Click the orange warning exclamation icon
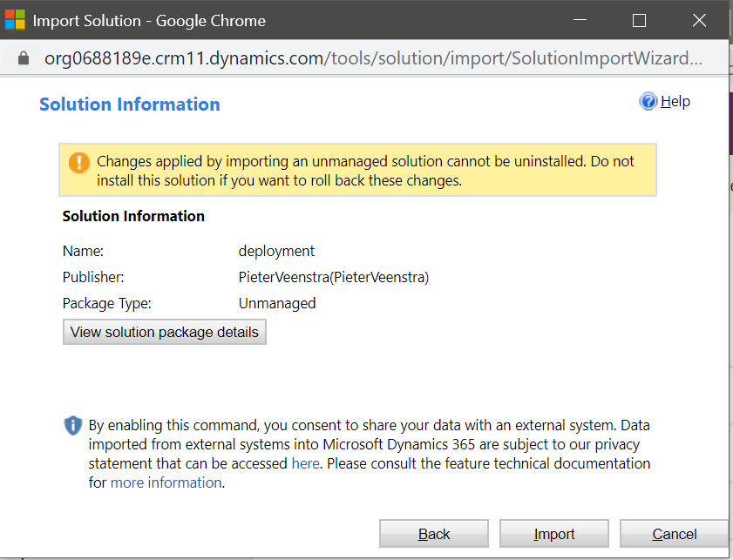The image size is (733, 560). click(79, 163)
